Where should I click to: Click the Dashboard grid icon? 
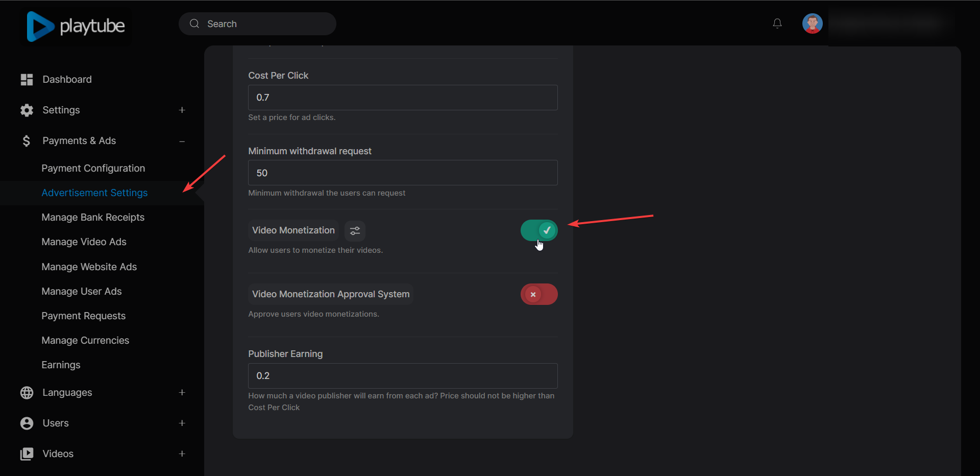coord(27,80)
